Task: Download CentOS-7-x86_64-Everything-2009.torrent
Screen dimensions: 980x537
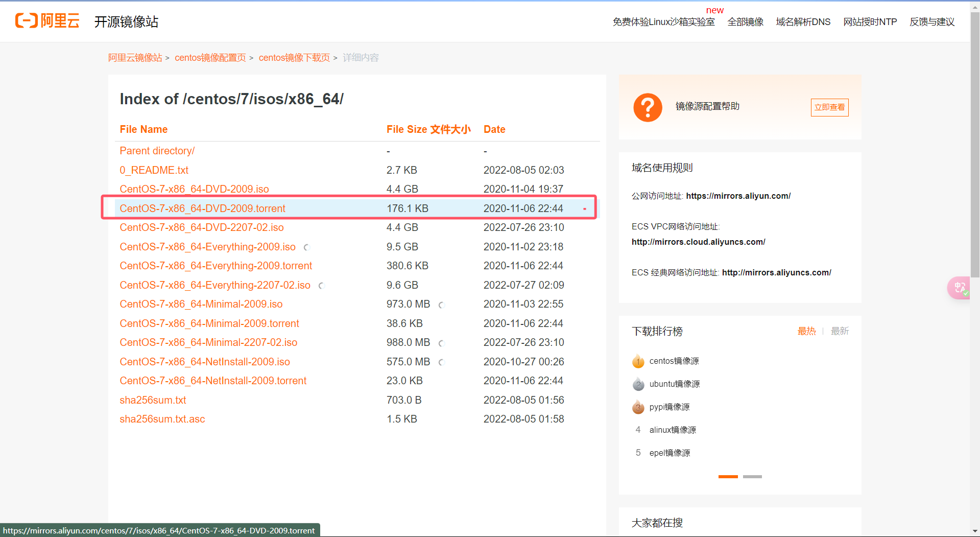Action: click(216, 266)
